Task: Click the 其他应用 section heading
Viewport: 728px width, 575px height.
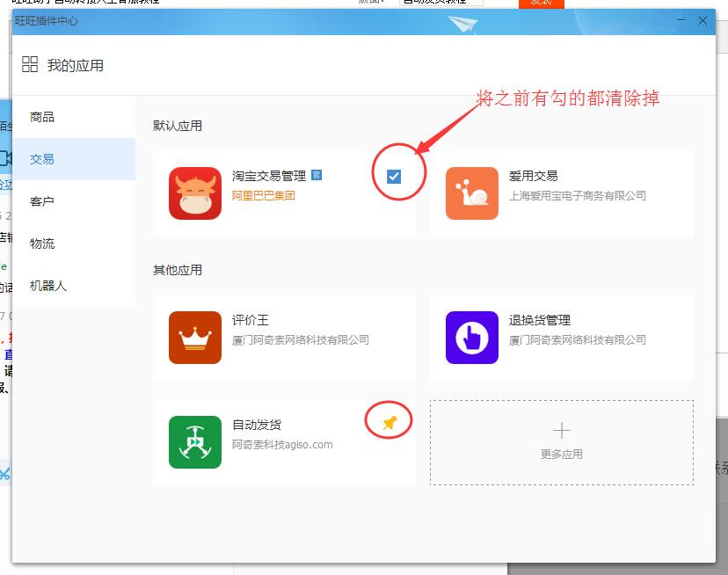Action: (x=178, y=270)
